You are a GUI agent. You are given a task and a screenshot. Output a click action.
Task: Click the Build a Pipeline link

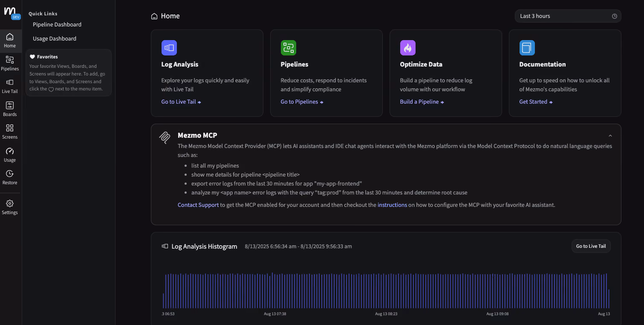coord(422,102)
